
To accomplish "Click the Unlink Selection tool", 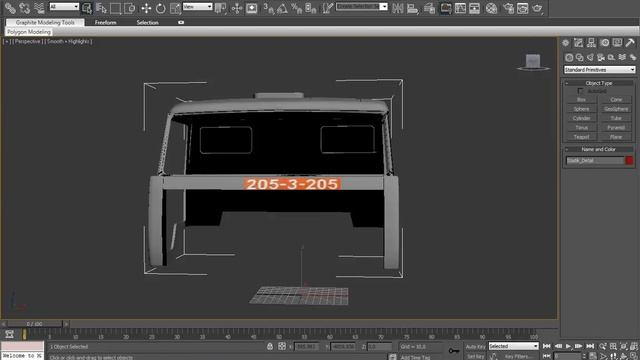I will 24,8.
